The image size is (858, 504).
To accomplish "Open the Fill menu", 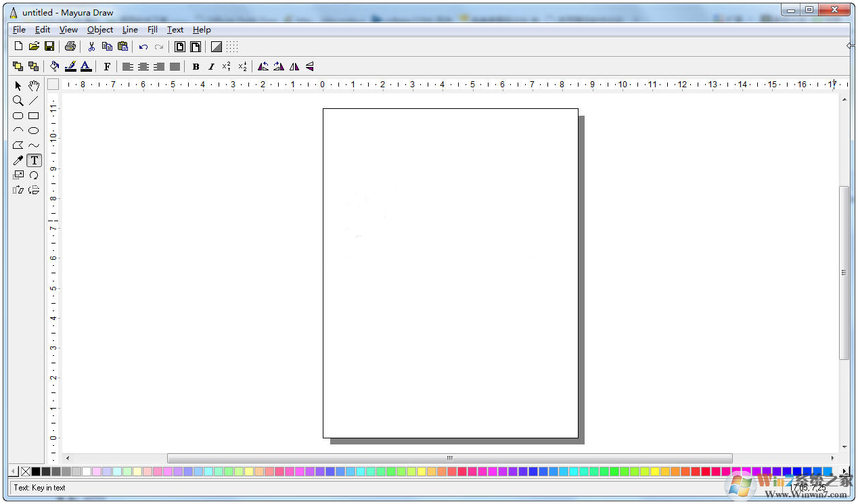I will (152, 30).
